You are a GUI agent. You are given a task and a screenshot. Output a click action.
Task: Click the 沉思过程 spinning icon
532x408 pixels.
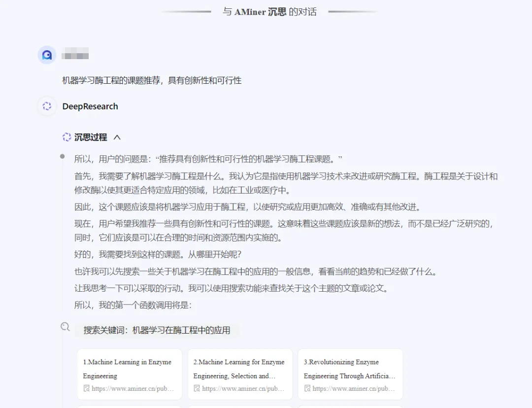66,137
